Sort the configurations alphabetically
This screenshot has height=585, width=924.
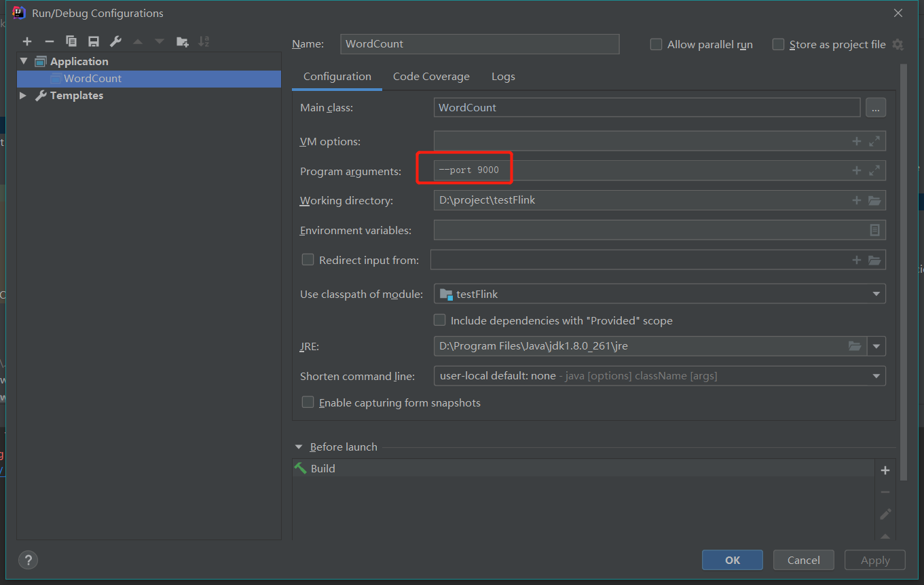(x=204, y=42)
